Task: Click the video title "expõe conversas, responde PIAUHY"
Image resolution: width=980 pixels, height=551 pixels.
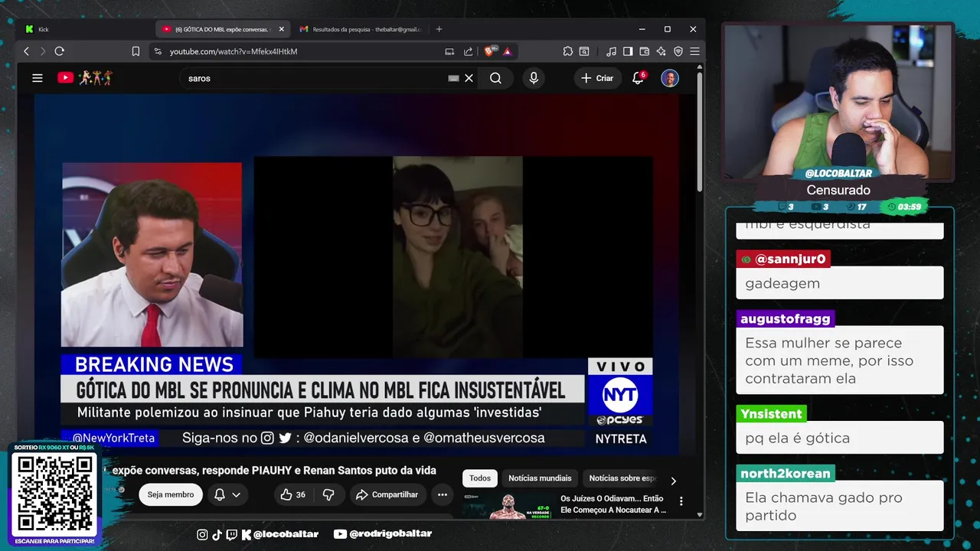Action: 274,470
